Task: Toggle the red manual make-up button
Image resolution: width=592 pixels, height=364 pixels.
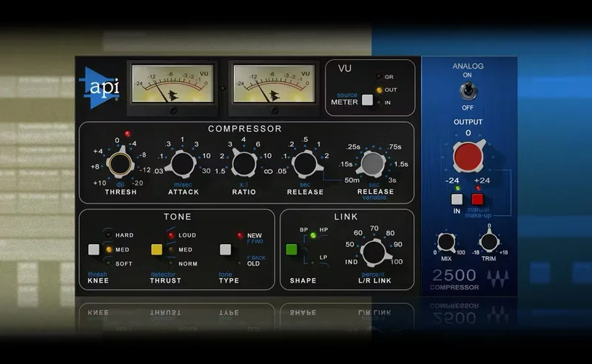Action: coord(477,199)
